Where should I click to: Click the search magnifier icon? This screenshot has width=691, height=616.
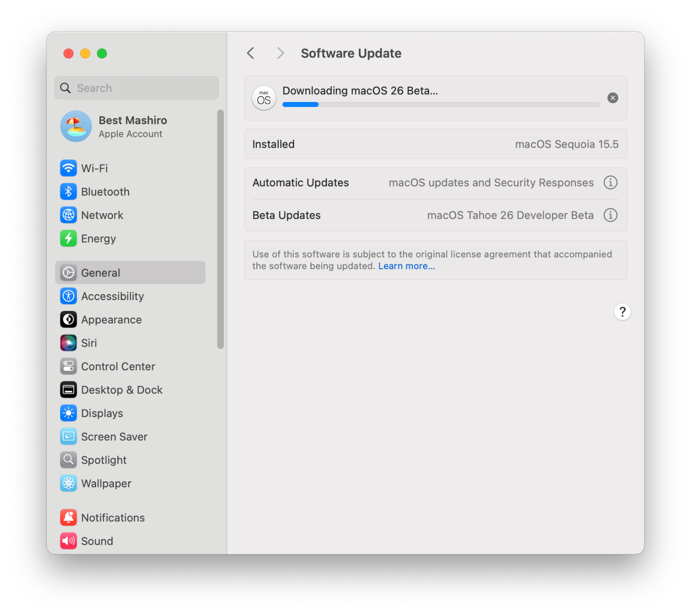coord(66,88)
